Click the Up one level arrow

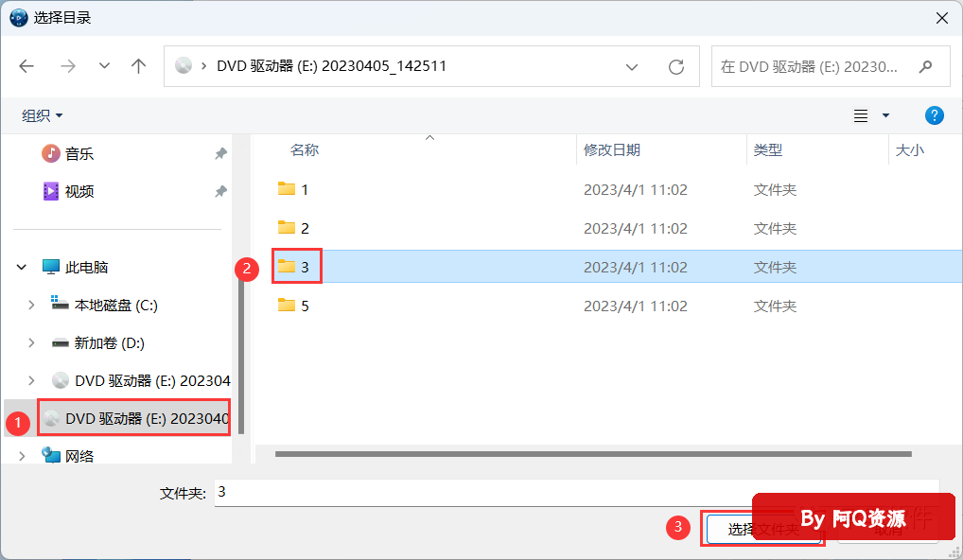coord(139,66)
